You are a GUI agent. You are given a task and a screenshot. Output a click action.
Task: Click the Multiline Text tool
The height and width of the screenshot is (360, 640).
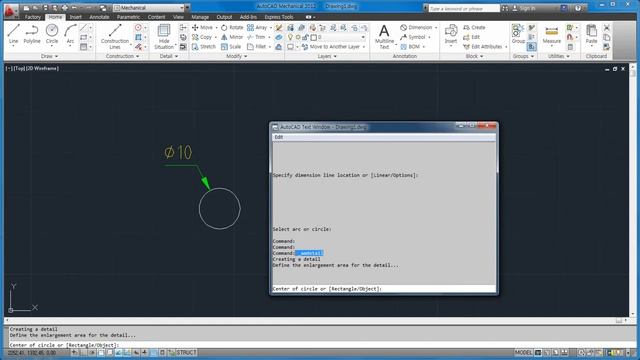(384, 36)
